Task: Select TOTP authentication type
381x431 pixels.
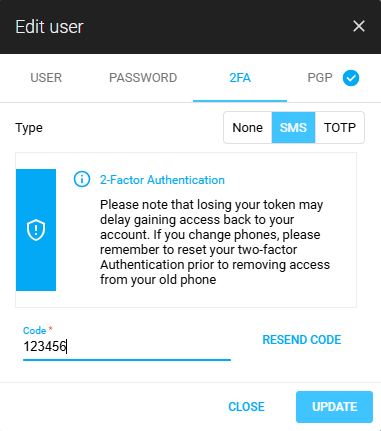Action: click(x=340, y=128)
